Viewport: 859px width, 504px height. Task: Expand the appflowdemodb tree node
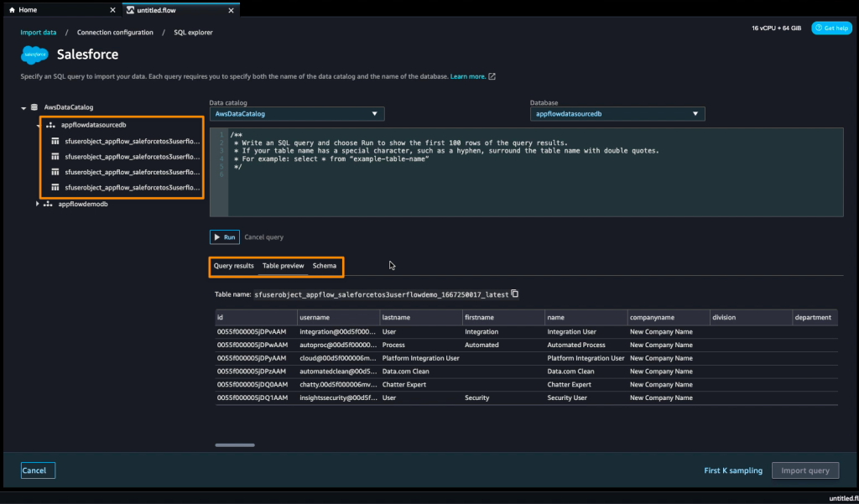tap(37, 204)
